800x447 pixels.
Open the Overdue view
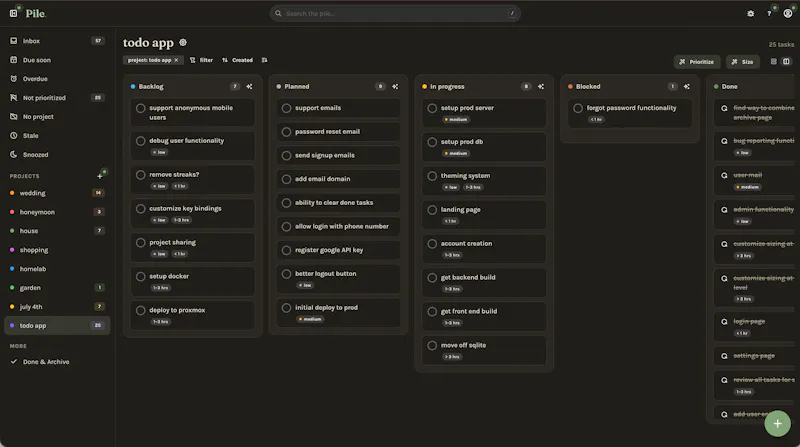pos(57,79)
